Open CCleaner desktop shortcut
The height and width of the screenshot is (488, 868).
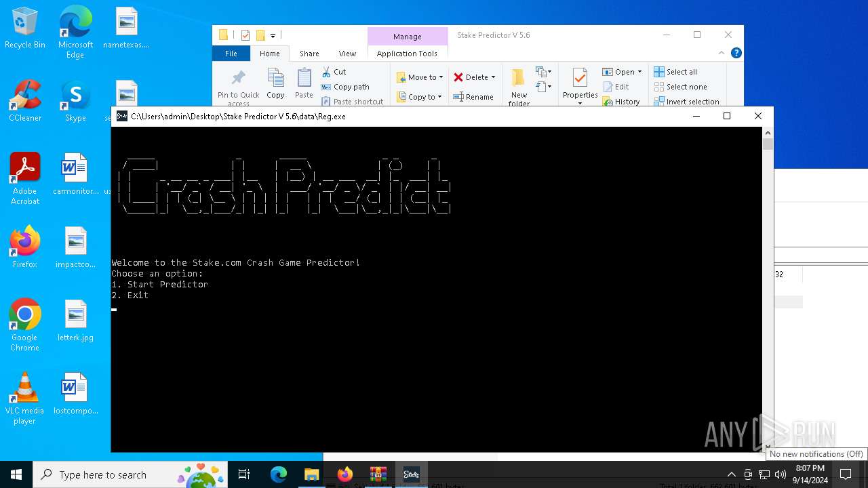(x=25, y=102)
